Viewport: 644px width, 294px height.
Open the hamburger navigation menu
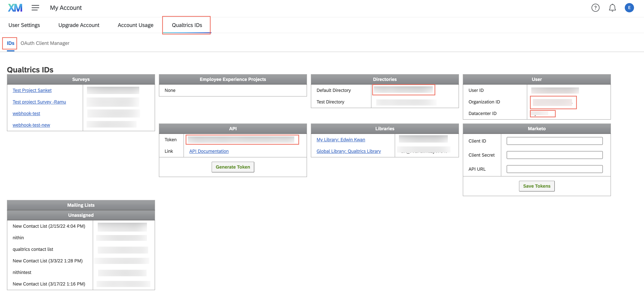coord(35,8)
